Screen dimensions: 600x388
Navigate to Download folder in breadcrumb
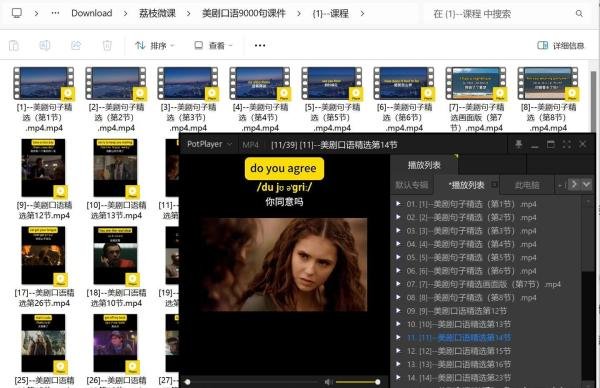92,13
